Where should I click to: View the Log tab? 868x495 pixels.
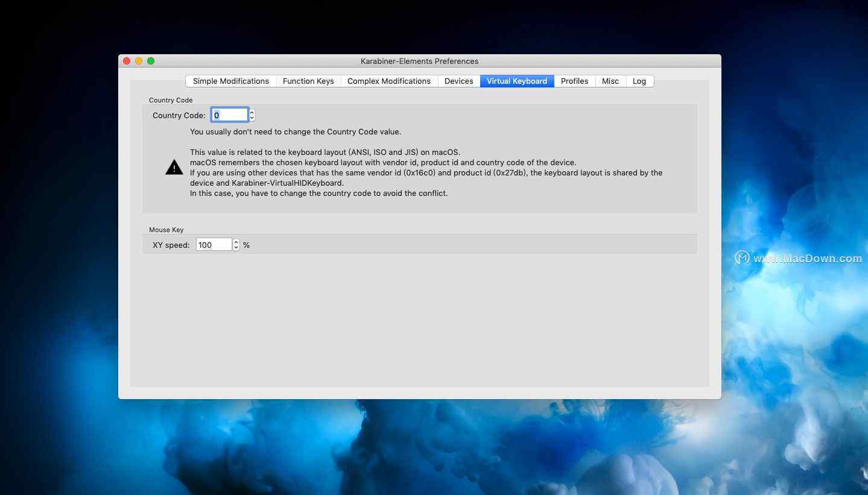pyautogui.click(x=639, y=81)
